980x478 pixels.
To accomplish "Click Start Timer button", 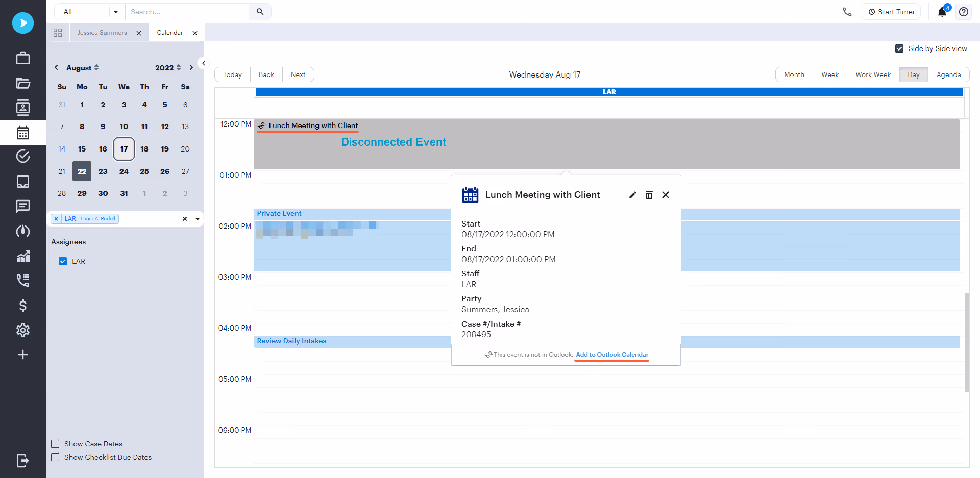I will tap(891, 12).
